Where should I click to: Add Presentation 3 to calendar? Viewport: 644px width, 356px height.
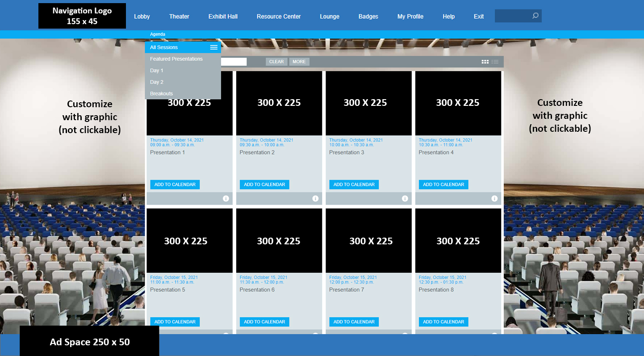(x=354, y=184)
